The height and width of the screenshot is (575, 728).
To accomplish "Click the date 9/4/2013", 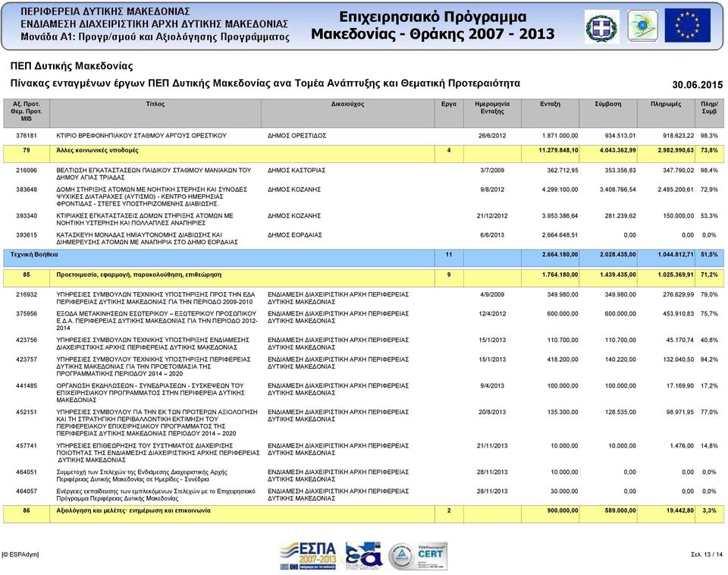I will 492,385.
